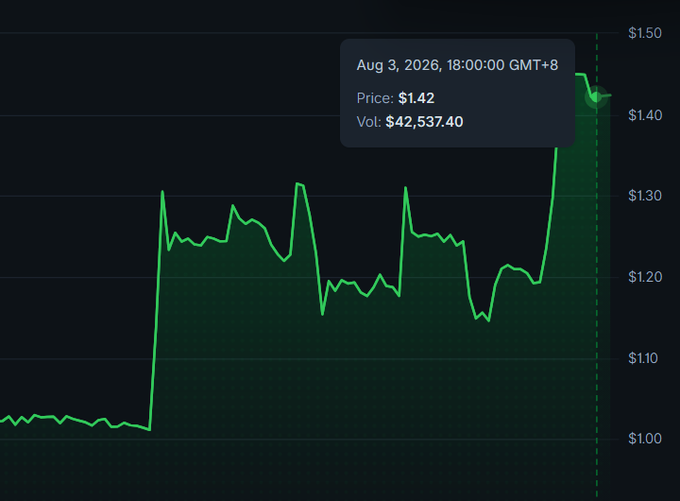Click the $1.30 price axis label
680x501 pixels.
(x=645, y=196)
